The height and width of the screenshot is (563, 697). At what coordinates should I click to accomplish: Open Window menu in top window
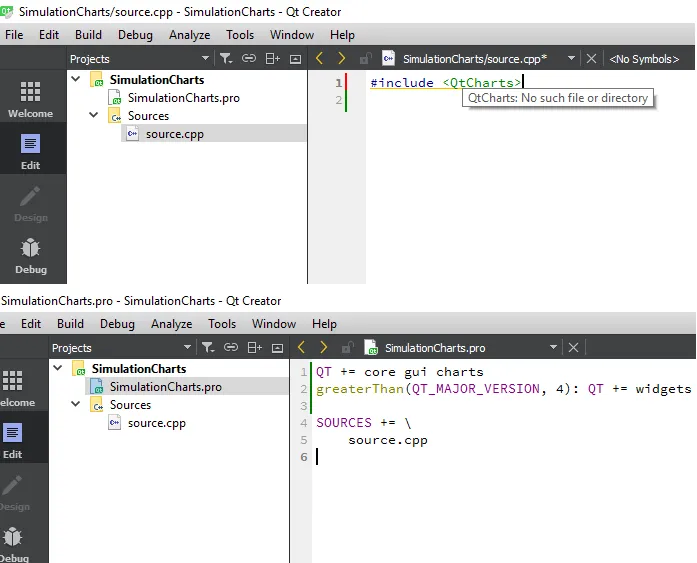tap(292, 35)
